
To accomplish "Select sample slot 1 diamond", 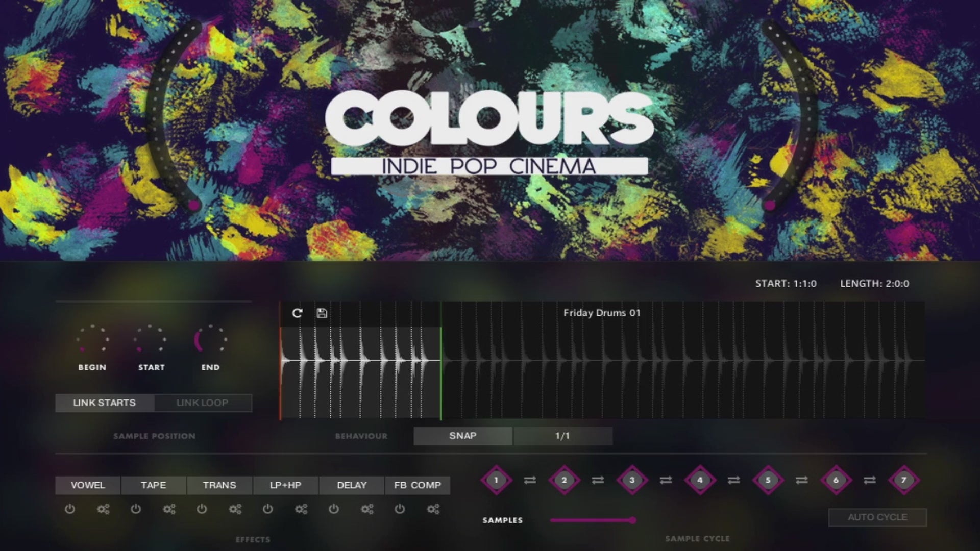I will 496,480.
